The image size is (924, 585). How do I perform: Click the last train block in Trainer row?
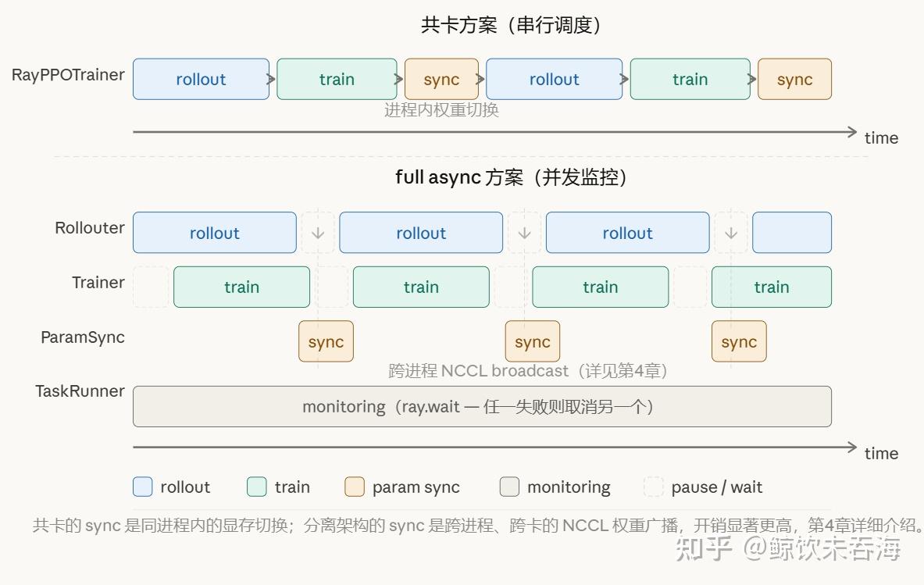(x=772, y=287)
